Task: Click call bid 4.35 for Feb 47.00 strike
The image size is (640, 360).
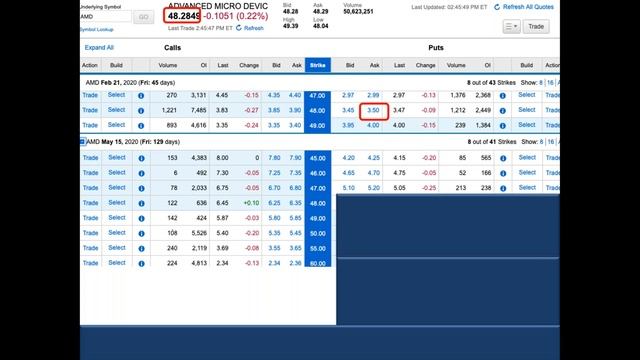Action: click(x=274, y=96)
